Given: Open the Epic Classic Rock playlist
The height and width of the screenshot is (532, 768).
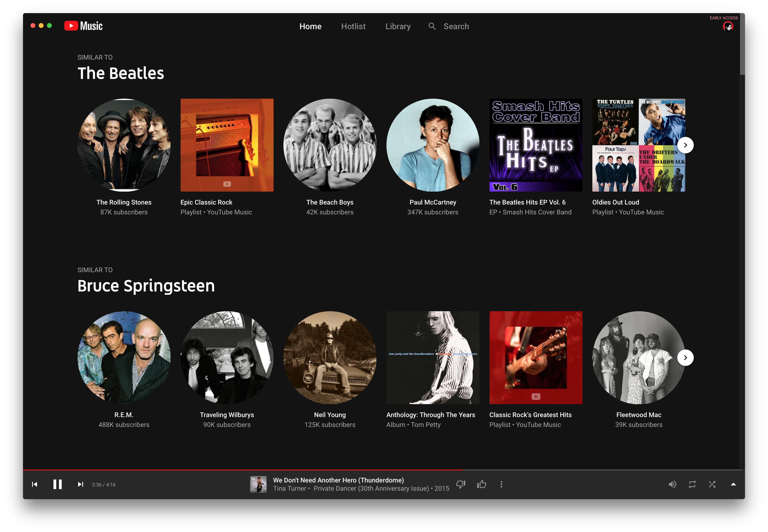Looking at the screenshot, I should 227,145.
